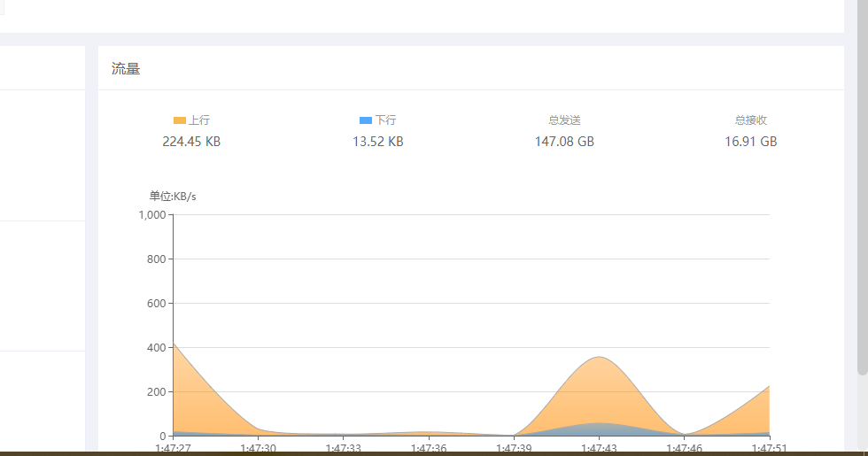This screenshot has height=456, width=868.
Task: Click the vertical page scrollbar thumb
Action: point(862,186)
